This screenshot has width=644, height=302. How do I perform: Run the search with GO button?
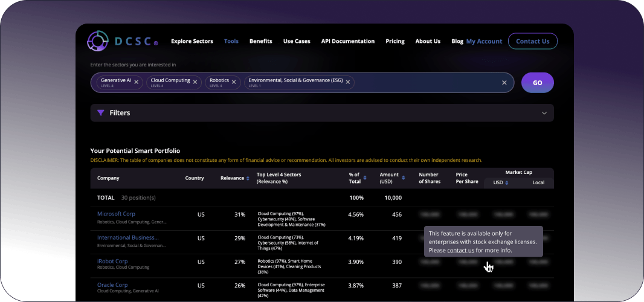(x=538, y=83)
